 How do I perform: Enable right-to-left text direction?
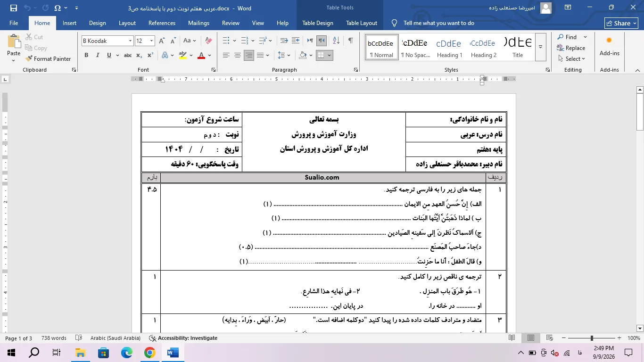click(321, 41)
